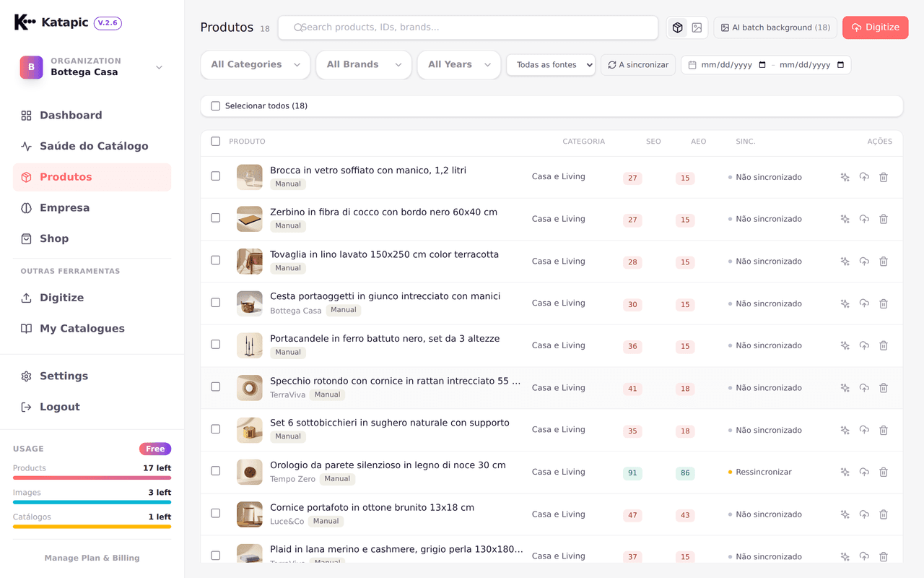
Task: Click the organization avatar B icon
Action: click(31, 66)
